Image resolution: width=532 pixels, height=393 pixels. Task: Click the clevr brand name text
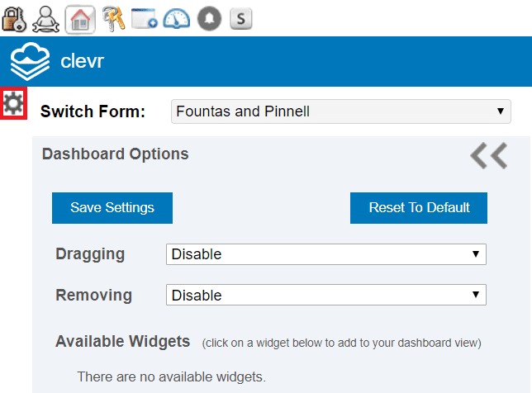point(82,61)
